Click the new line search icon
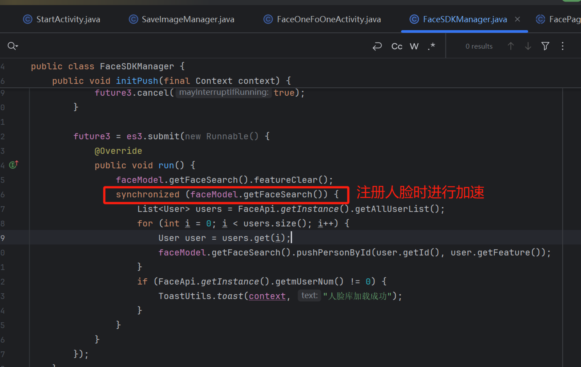This screenshot has width=582, height=369. tap(377, 46)
